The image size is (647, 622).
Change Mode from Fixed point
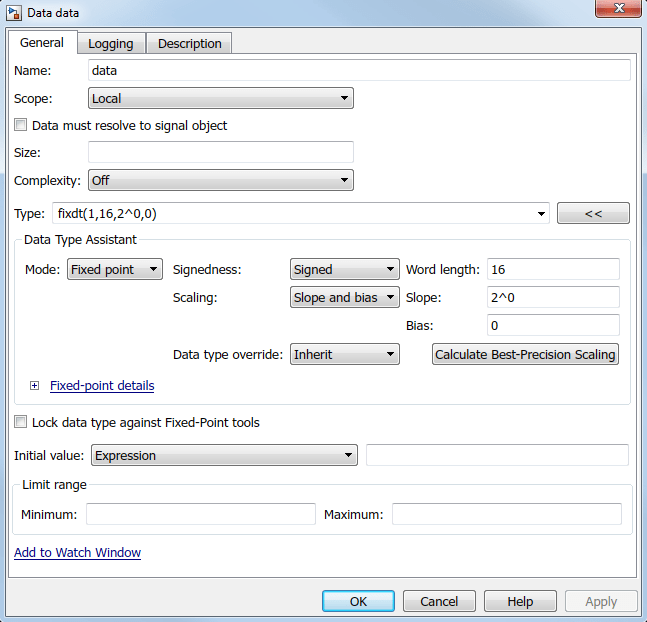[115, 269]
